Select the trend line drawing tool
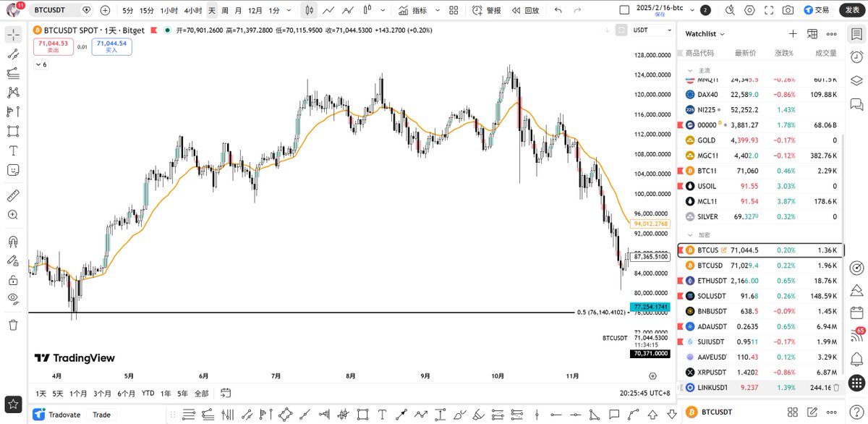Screen dimensions: 868x424 click(13, 54)
